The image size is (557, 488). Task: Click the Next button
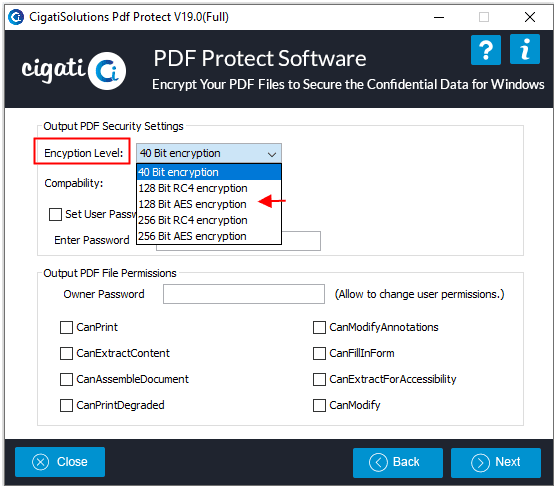click(496, 462)
